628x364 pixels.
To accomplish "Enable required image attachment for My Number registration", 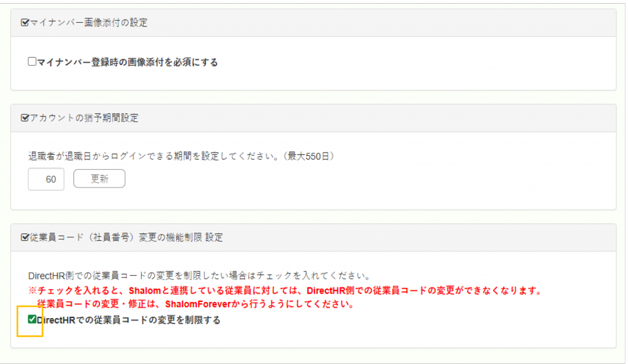I will coord(32,61).
